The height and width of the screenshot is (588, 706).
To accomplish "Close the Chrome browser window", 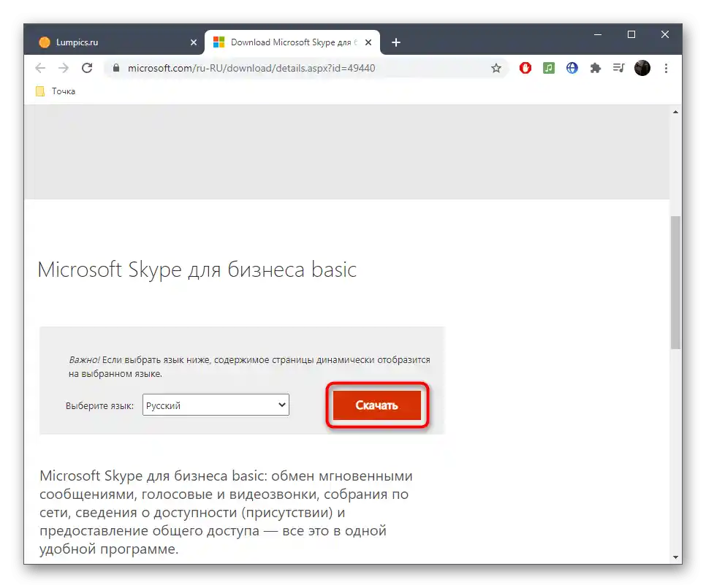I will coord(664,34).
